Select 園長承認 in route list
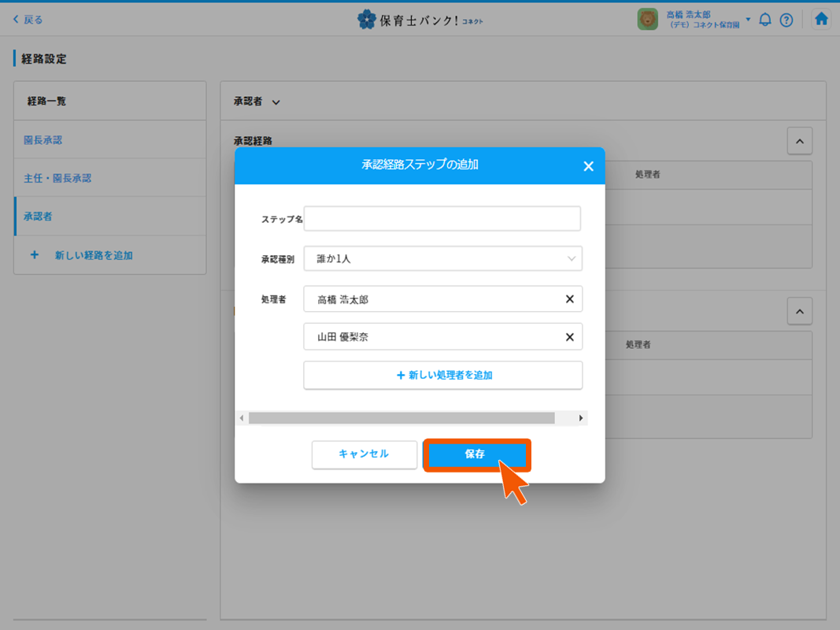840x630 pixels. coord(43,140)
